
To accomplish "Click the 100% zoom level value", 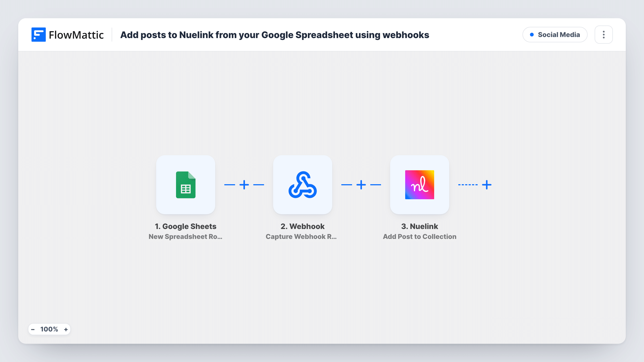I will (x=49, y=329).
